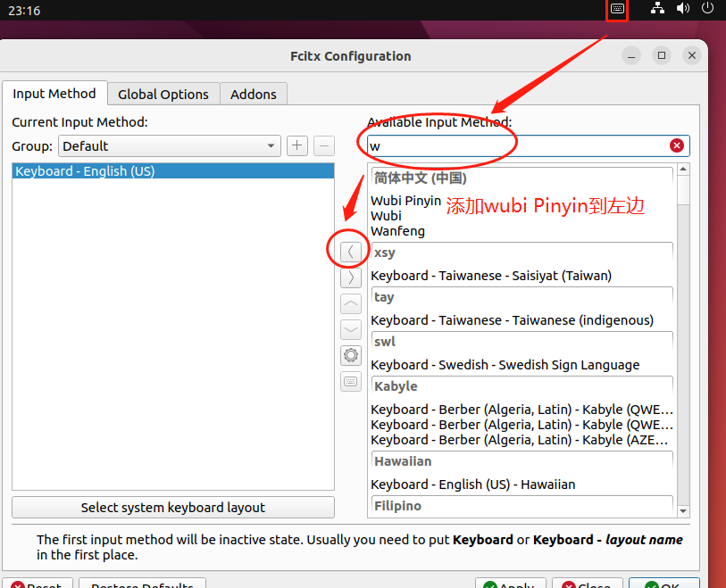This screenshot has height=588, width=726.
Task: Clear the search field with red X
Action: (677, 146)
